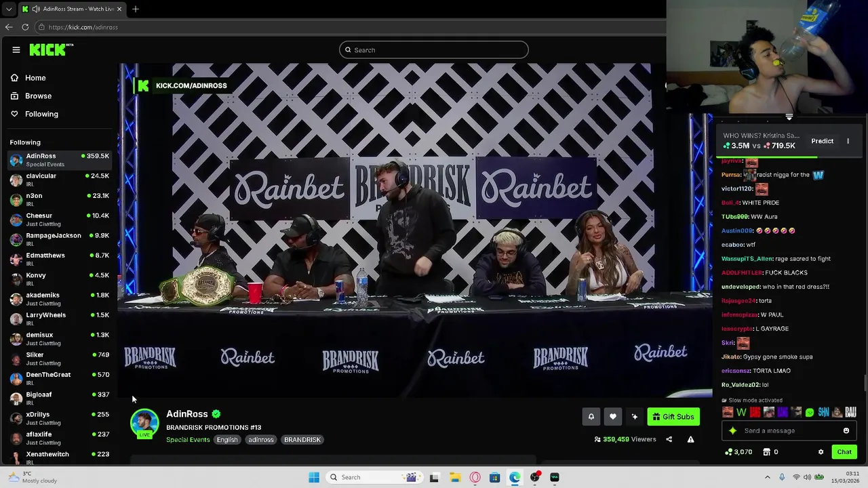Viewport: 868px width, 488px height.
Task: Open the tab list dropdown
Action: tap(8, 9)
